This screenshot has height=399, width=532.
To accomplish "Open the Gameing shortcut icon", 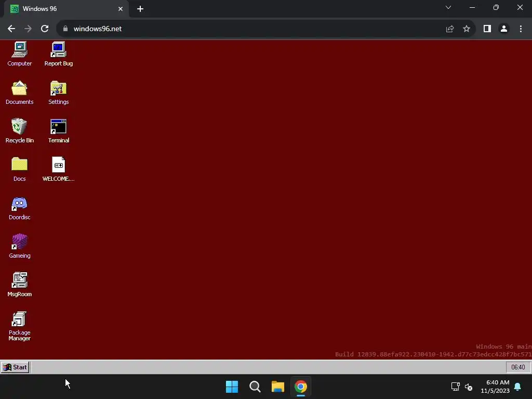I will tap(19, 246).
